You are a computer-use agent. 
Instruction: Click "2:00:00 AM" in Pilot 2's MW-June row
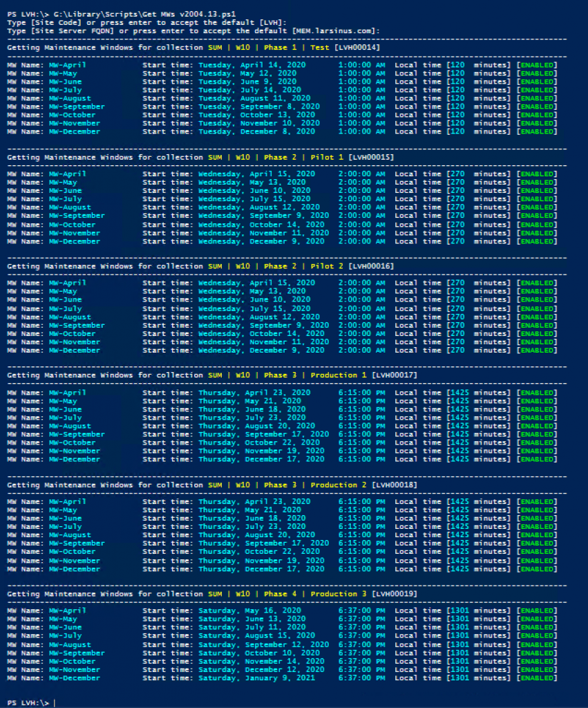pos(362,300)
